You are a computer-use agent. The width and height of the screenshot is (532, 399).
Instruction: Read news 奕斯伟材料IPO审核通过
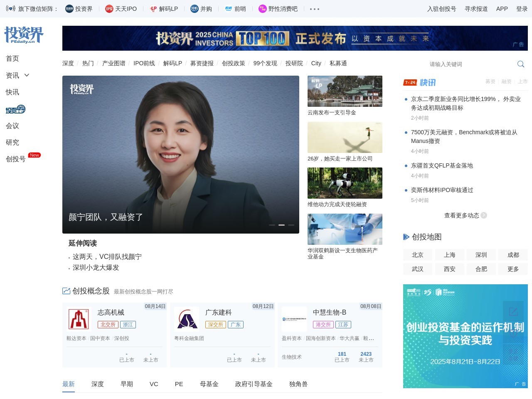click(x=442, y=190)
